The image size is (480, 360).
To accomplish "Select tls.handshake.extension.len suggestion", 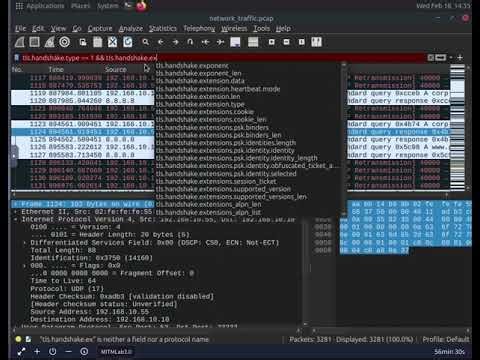I will pyautogui.click(x=198, y=97).
